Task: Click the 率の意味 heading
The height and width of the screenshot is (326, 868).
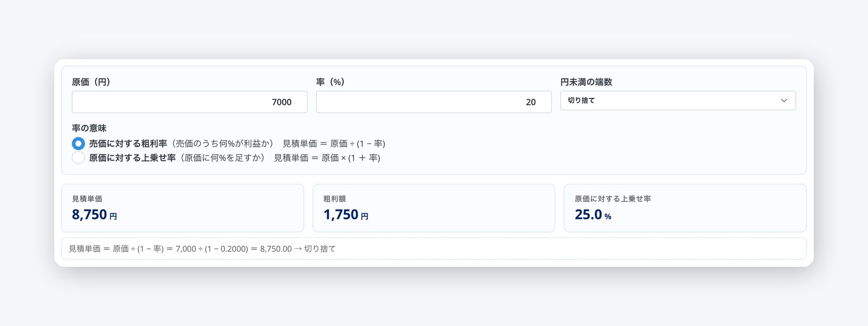Action: (x=89, y=128)
